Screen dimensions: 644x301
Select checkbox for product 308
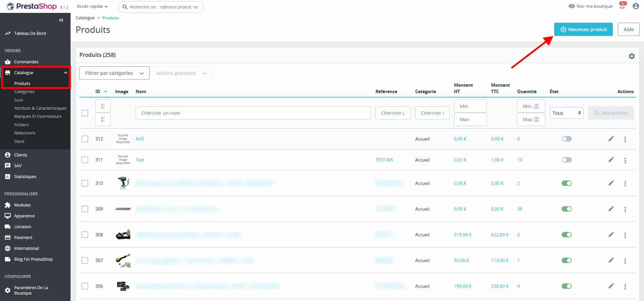[85, 235]
